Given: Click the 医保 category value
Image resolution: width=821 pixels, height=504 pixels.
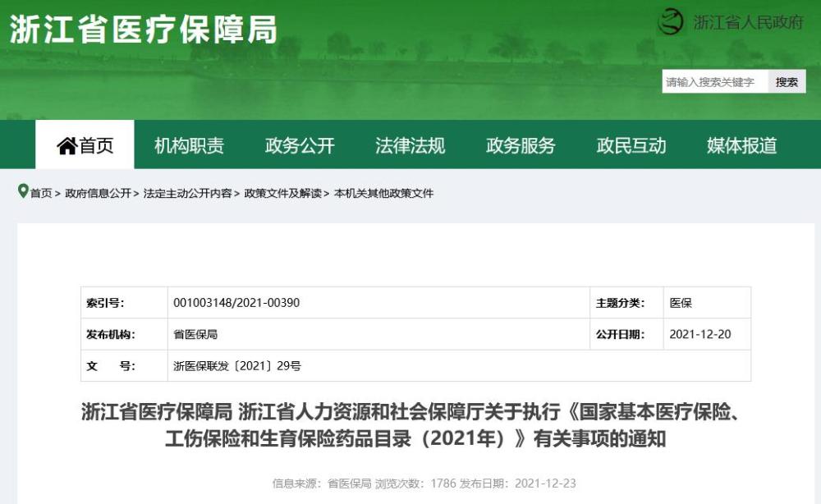Looking at the screenshot, I should click(x=681, y=303).
